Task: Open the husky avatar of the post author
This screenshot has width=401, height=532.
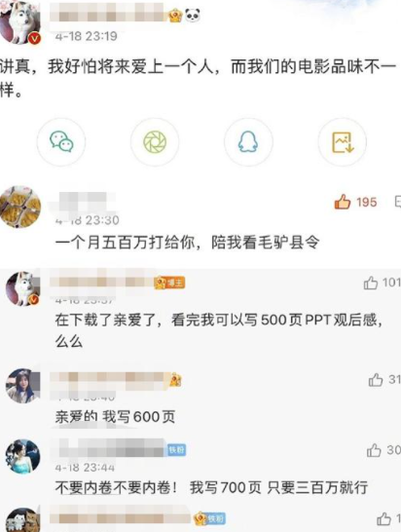Action: [x=21, y=23]
